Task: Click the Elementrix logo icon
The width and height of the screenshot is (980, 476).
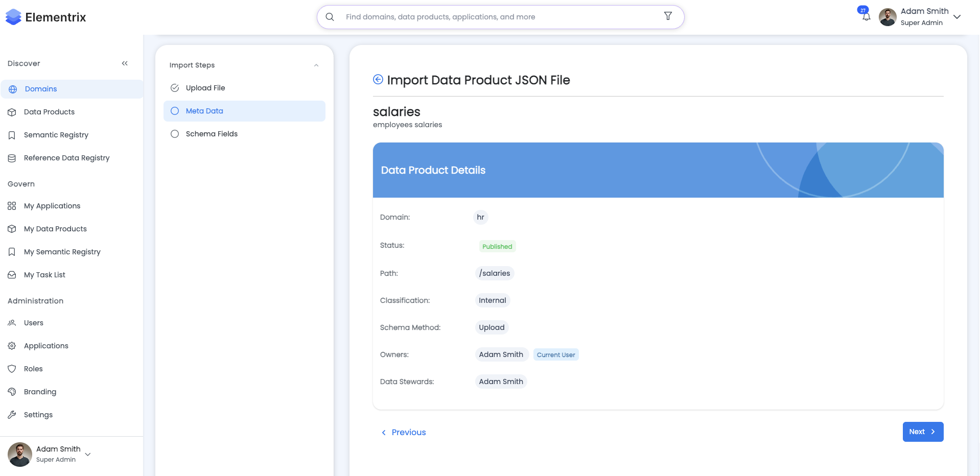Action: pos(13,17)
